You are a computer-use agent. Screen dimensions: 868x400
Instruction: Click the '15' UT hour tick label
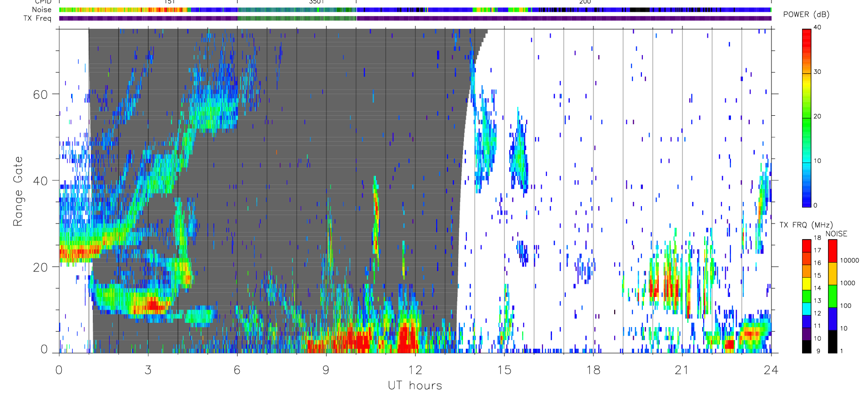pos(504,370)
